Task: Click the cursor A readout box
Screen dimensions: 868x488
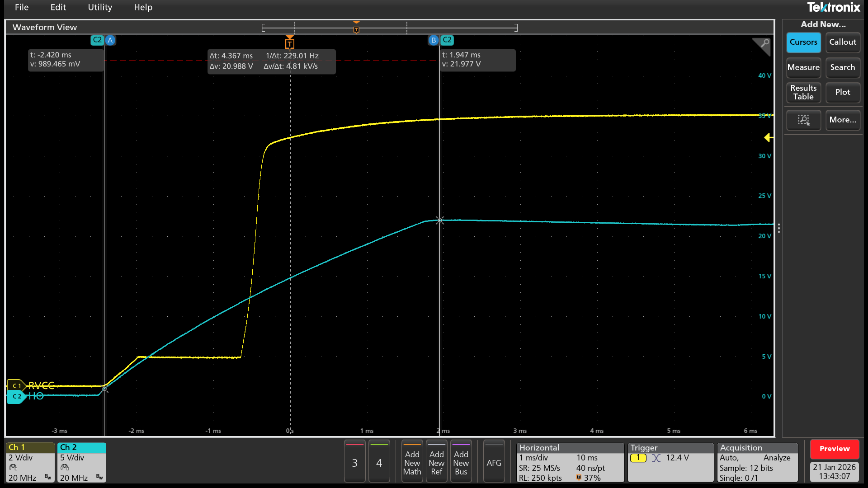Action: 66,60
